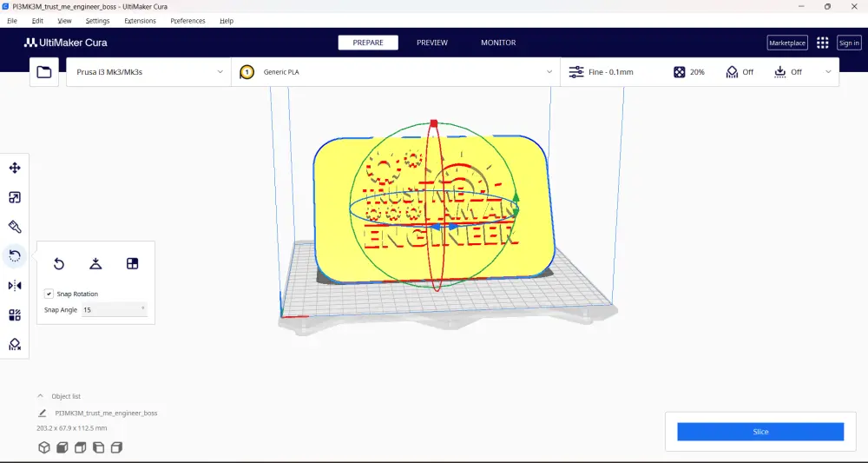The image size is (868, 463).
Task: Click the print settings sliders icon
Action: [x=576, y=72]
